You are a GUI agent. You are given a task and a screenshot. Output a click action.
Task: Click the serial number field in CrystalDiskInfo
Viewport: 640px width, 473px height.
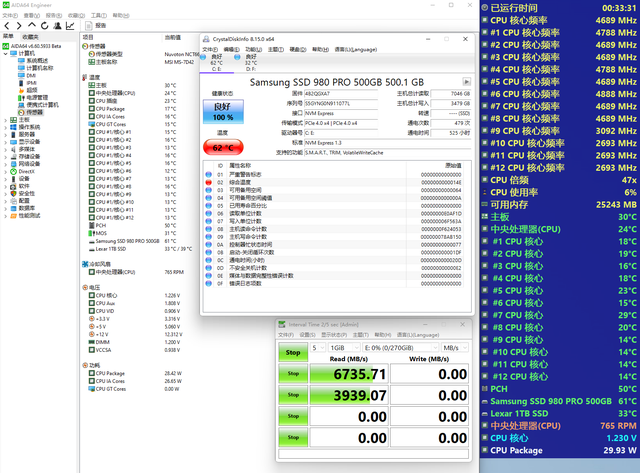pyautogui.click(x=341, y=104)
